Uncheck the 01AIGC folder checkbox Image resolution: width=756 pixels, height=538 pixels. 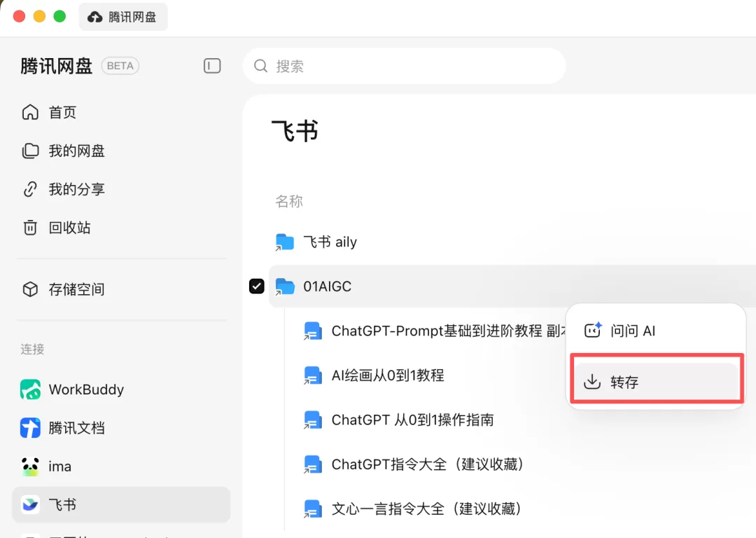click(256, 286)
